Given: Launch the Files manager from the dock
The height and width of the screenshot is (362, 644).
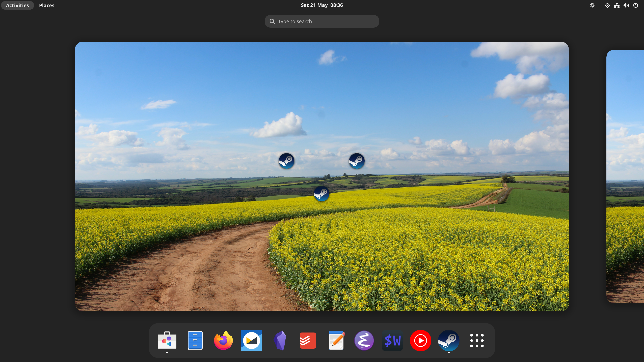Looking at the screenshot, I should (195, 340).
